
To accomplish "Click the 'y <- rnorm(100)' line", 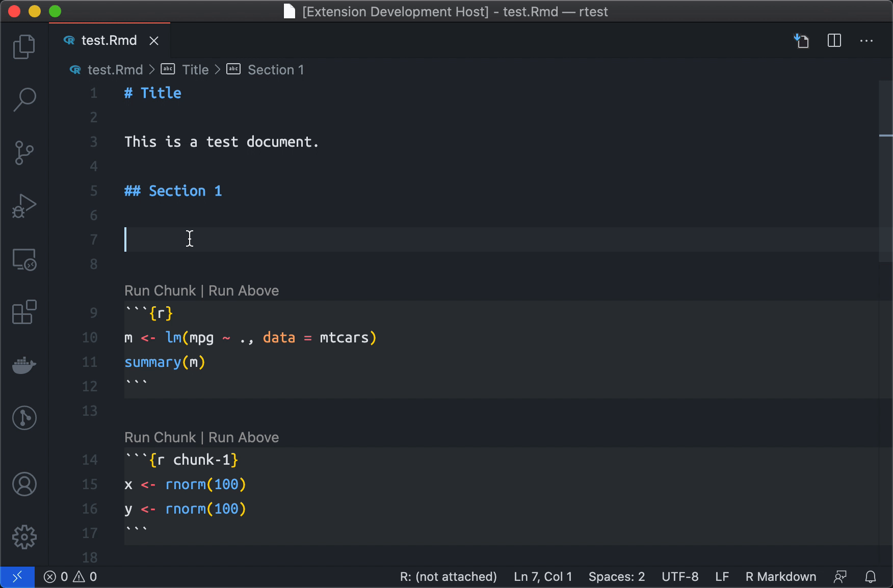I will pyautogui.click(x=185, y=509).
